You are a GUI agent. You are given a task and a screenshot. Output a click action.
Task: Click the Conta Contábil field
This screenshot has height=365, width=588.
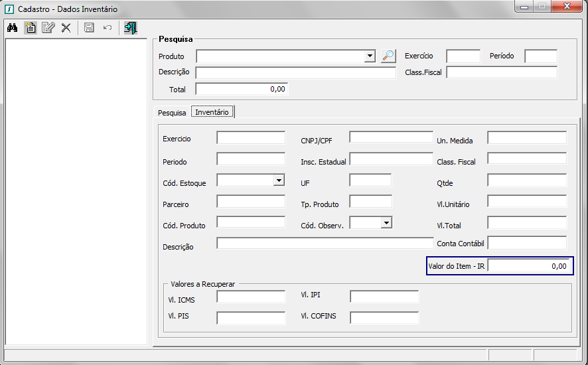527,244
